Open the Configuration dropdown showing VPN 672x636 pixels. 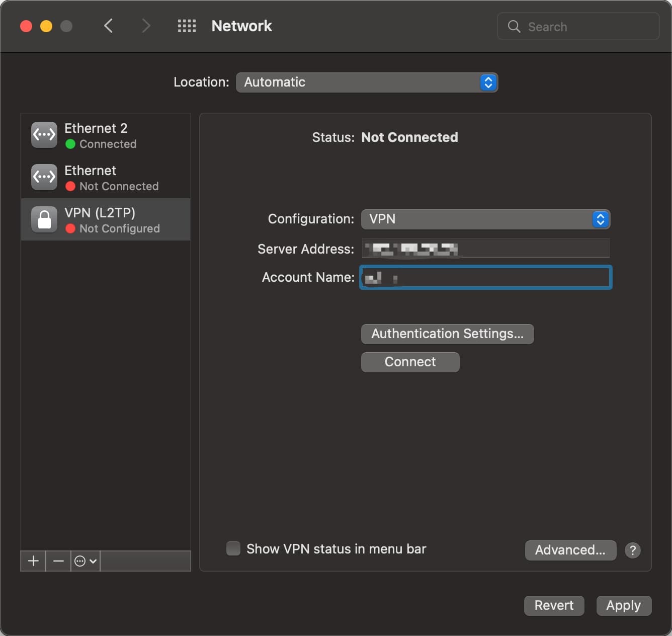click(x=485, y=219)
